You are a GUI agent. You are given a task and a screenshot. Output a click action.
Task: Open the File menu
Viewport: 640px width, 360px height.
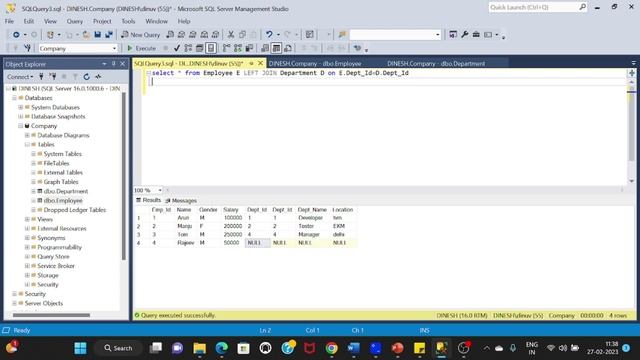[9, 21]
